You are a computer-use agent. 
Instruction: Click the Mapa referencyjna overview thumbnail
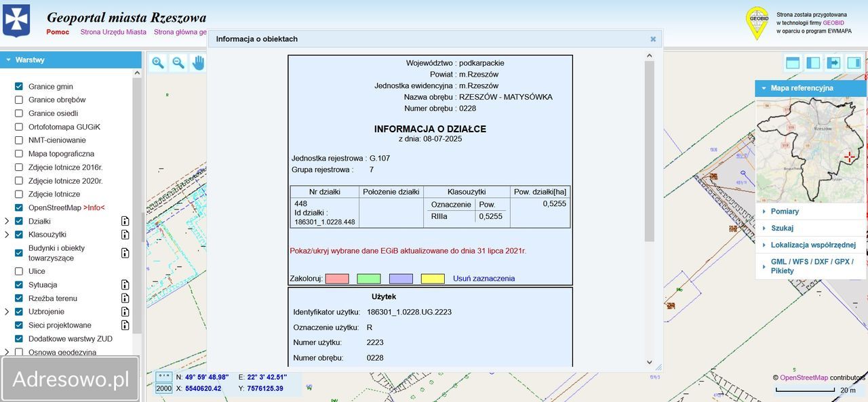coord(810,149)
